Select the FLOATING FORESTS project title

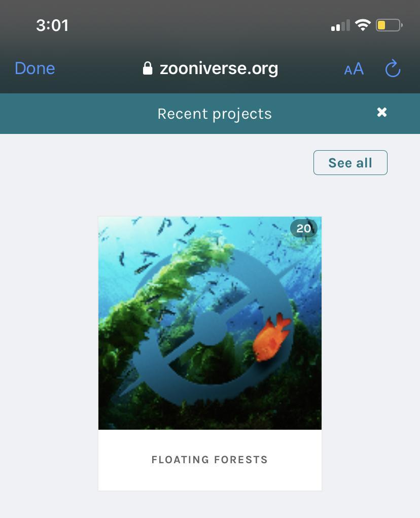tap(209, 460)
